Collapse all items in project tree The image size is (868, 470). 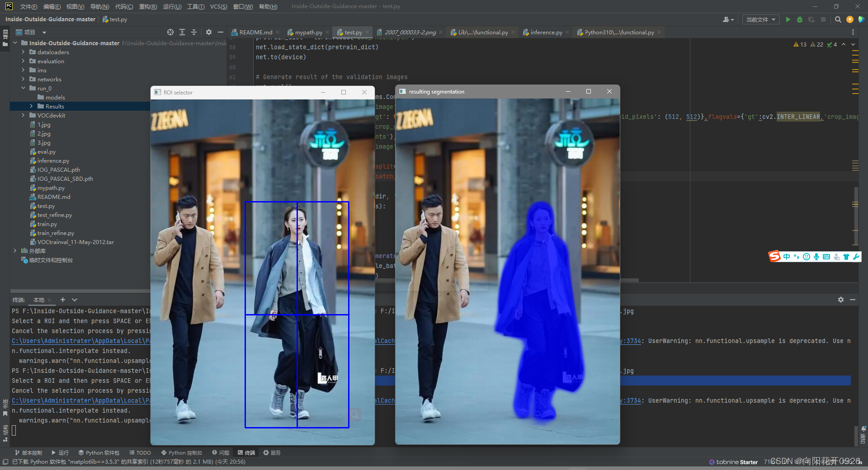[194, 32]
